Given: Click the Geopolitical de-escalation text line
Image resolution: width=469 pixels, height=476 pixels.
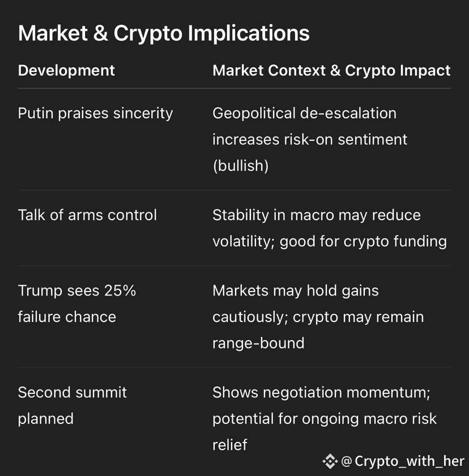Looking at the screenshot, I should click(304, 113).
